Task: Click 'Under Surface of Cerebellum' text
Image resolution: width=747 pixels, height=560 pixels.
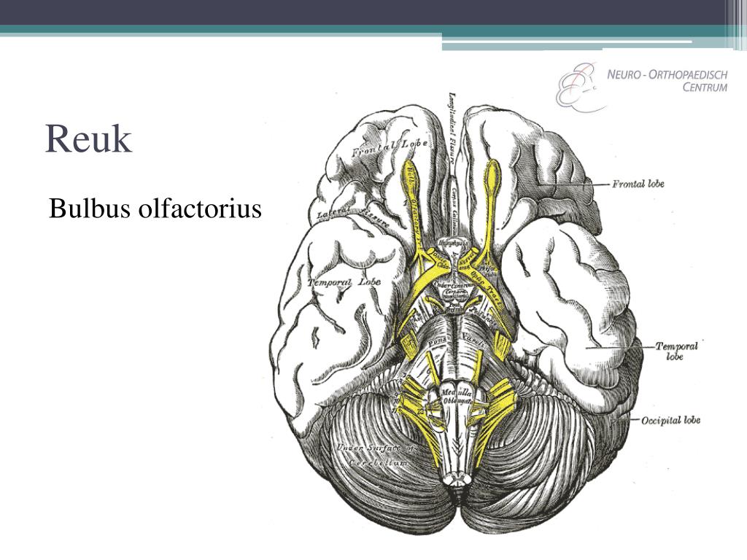Action: (x=376, y=455)
